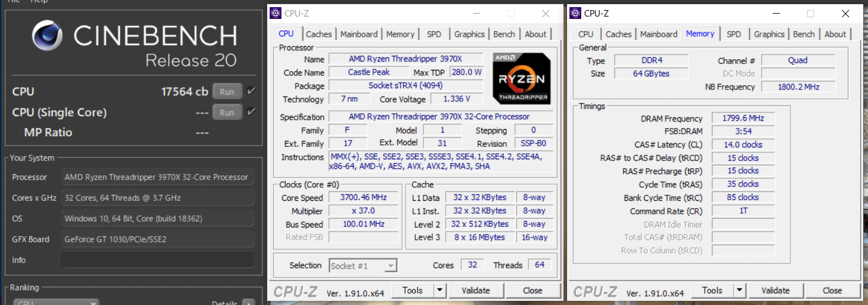
Task: Click the FSB:DRAM ratio value 3:54
Action: (x=743, y=131)
